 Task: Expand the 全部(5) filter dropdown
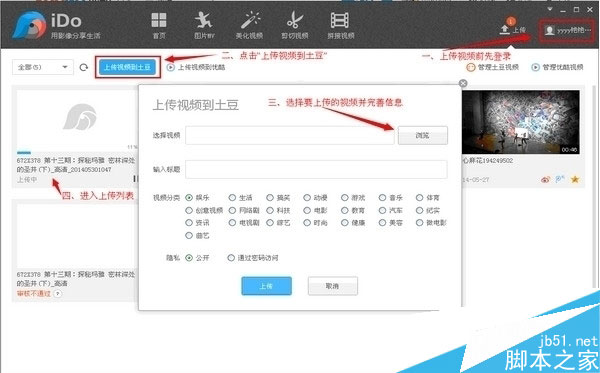(42, 67)
